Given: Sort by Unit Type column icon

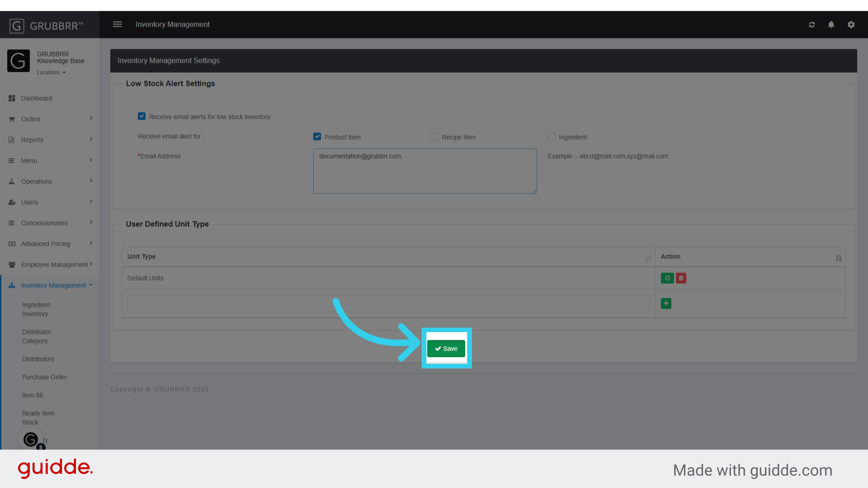Looking at the screenshot, I should (x=648, y=258).
